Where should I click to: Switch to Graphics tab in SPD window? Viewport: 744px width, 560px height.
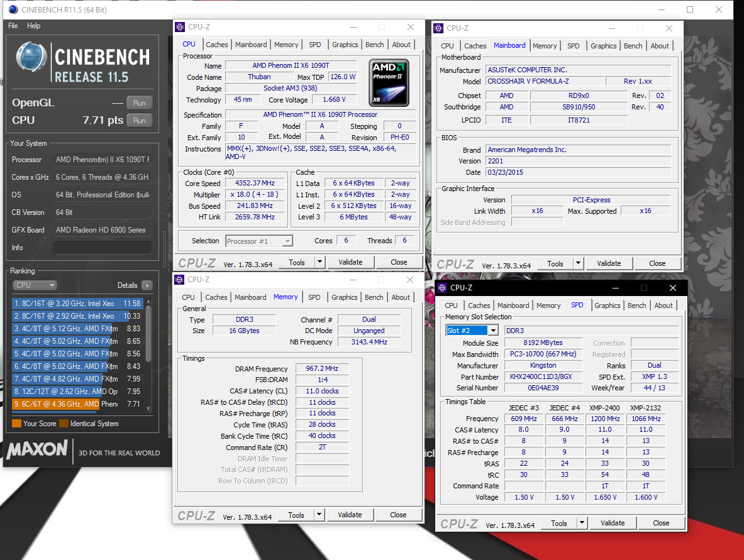(607, 306)
